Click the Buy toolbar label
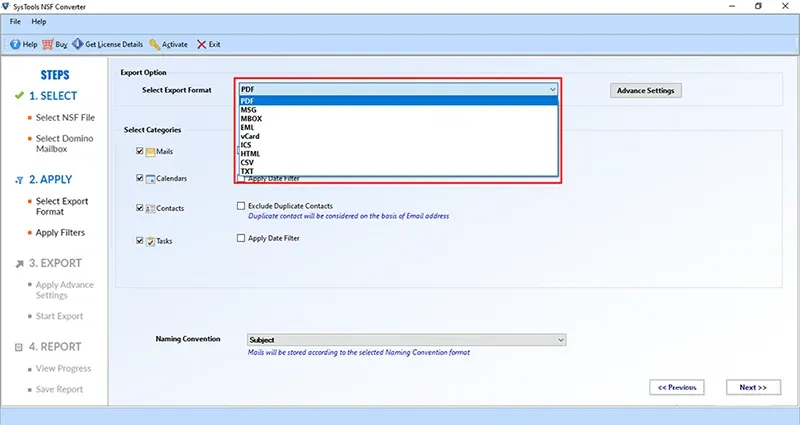The height and width of the screenshot is (425, 800). pos(61,44)
